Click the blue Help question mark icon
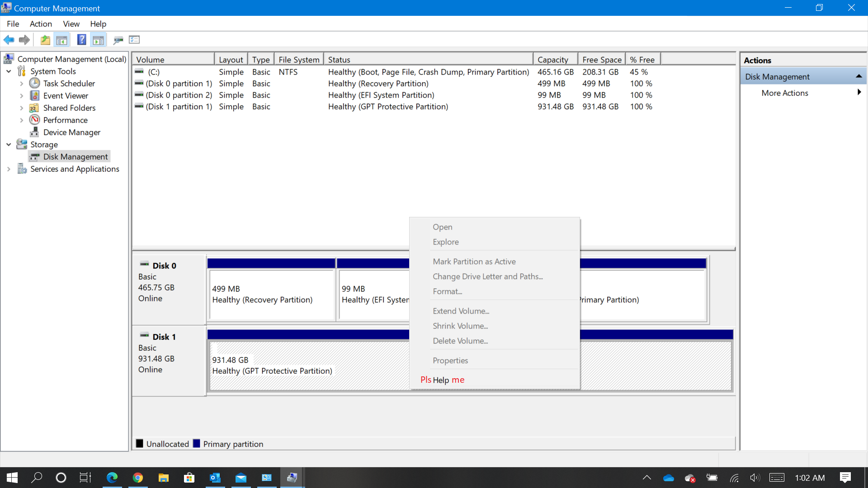This screenshot has width=868, height=488. (x=81, y=40)
